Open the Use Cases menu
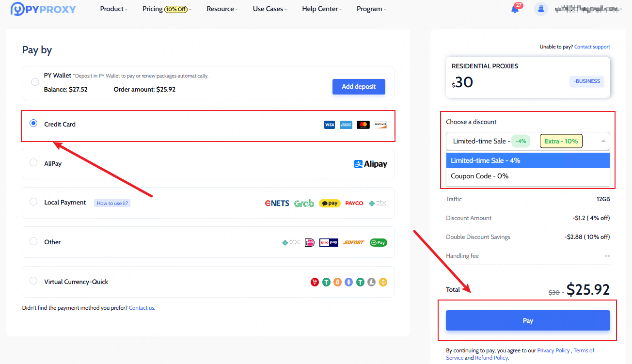 tap(269, 9)
